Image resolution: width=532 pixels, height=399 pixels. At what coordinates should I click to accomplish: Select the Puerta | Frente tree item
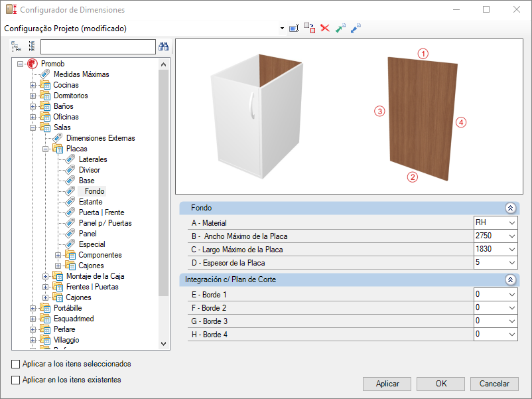101,212
